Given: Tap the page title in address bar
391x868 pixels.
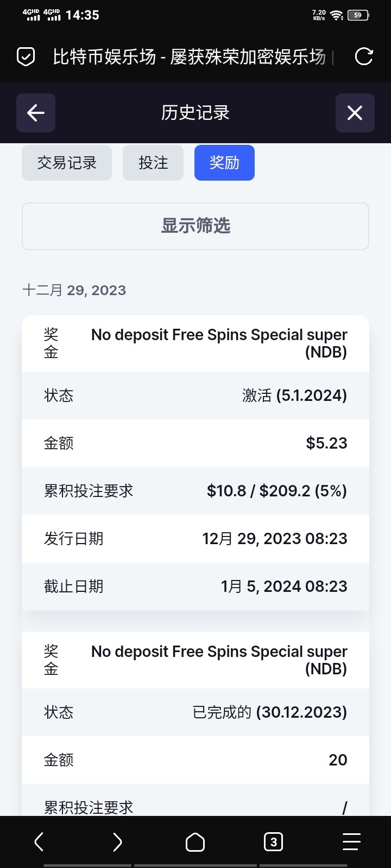Looking at the screenshot, I should pyautogui.click(x=189, y=56).
